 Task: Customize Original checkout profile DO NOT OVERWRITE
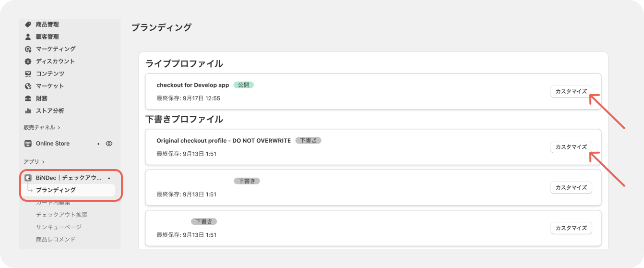pyautogui.click(x=571, y=147)
